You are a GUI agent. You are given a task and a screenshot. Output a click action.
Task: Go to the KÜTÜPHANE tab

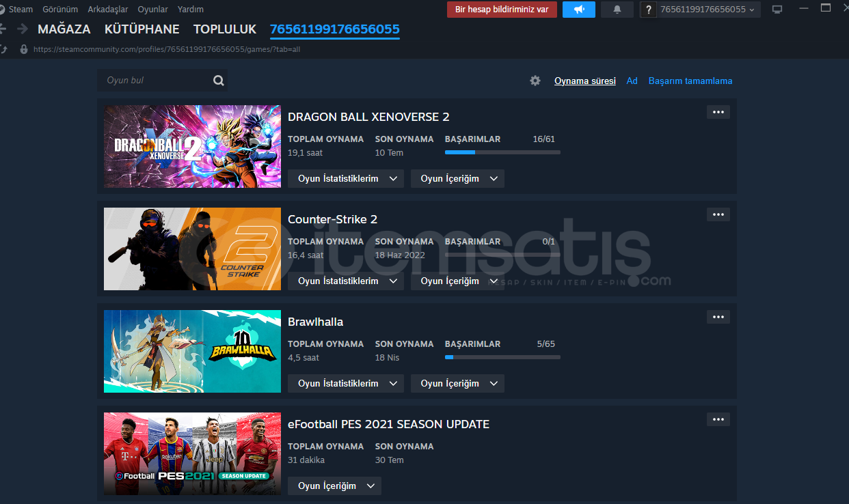coord(142,29)
